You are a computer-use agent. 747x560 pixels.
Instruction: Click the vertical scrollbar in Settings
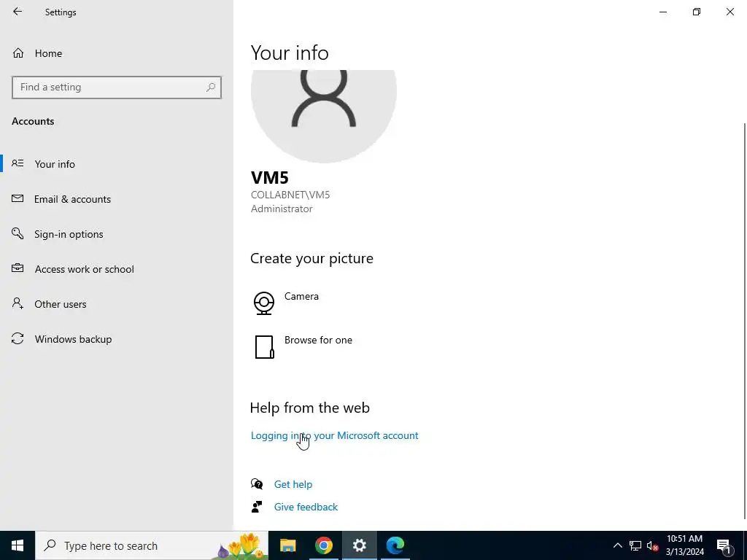click(x=745, y=322)
